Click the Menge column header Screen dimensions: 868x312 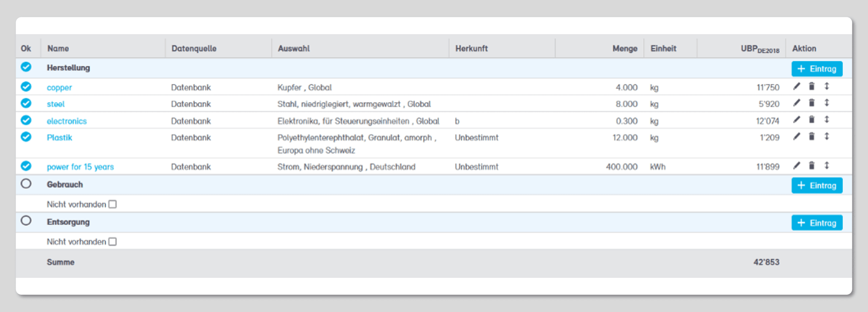(625, 48)
